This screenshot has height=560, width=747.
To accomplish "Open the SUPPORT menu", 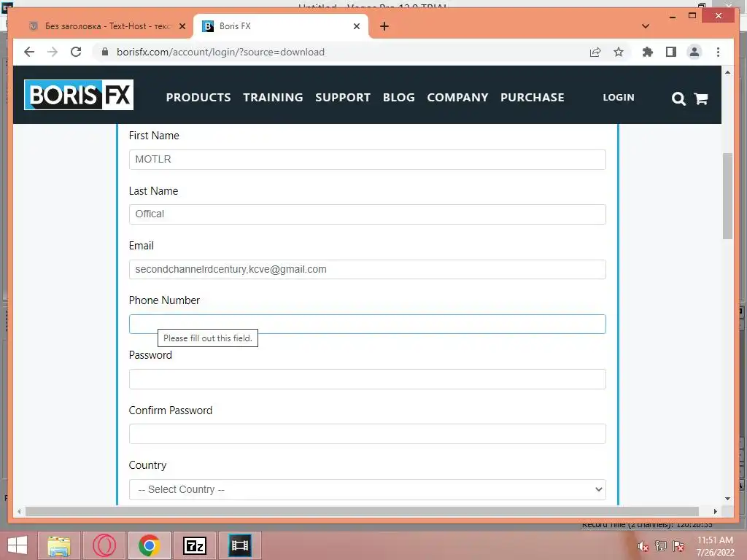I will 343,97.
